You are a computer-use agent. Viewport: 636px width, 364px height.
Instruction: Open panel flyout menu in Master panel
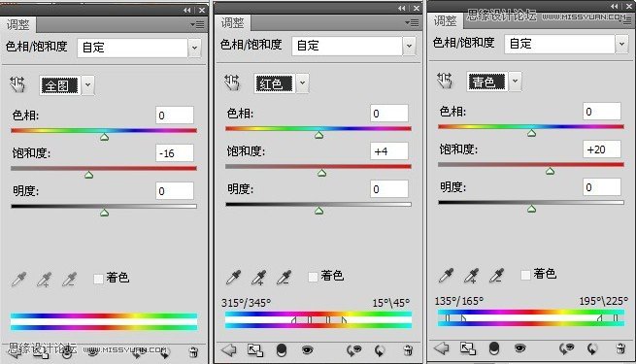tap(198, 25)
